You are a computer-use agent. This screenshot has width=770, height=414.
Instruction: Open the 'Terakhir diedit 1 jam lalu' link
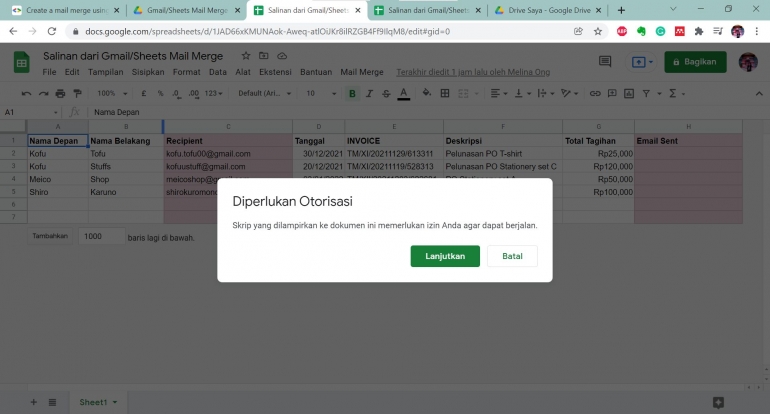(x=473, y=72)
